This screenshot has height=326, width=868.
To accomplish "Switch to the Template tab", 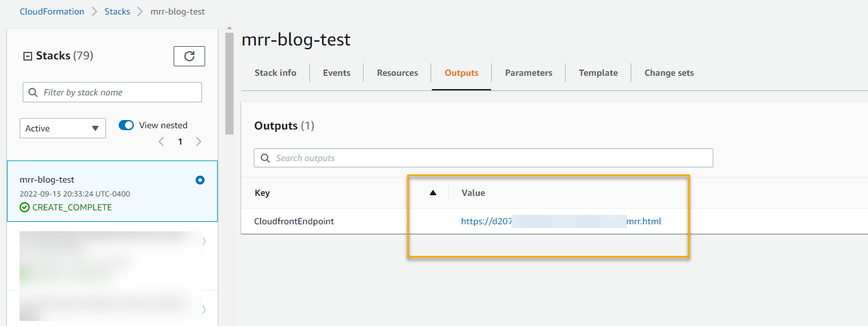I will 598,73.
